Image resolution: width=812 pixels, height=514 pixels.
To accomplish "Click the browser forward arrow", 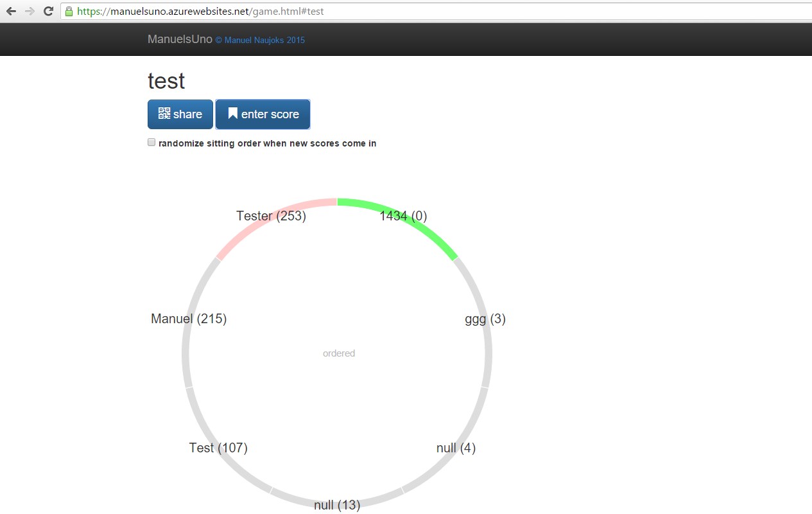I will point(30,12).
